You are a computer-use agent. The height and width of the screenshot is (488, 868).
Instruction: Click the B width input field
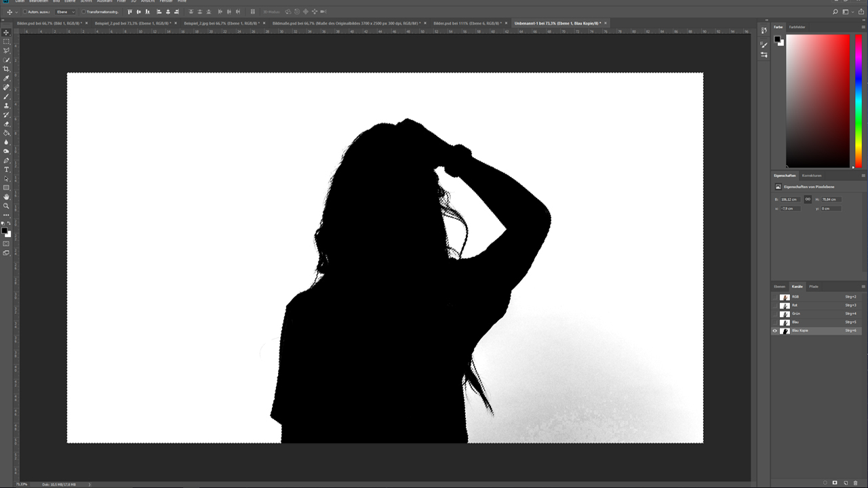pyautogui.click(x=789, y=199)
